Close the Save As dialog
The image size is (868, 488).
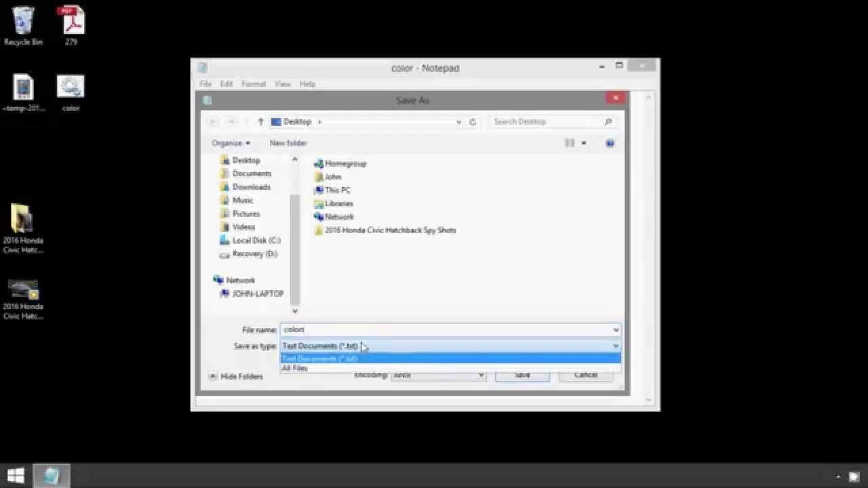(x=615, y=98)
